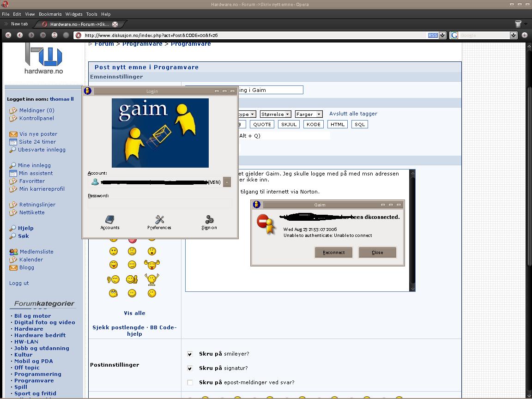
Task: Expand arrow next to trash can icon
Action: (x=526, y=24)
